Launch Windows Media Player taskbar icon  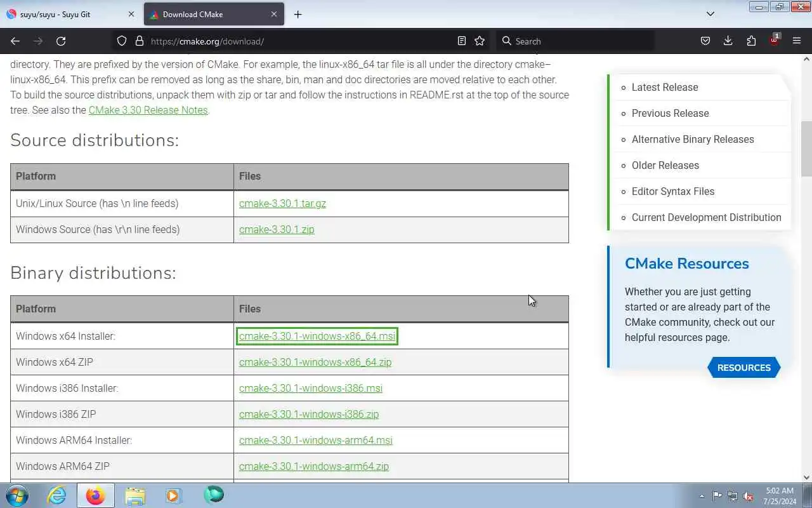pyautogui.click(x=174, y=495)
